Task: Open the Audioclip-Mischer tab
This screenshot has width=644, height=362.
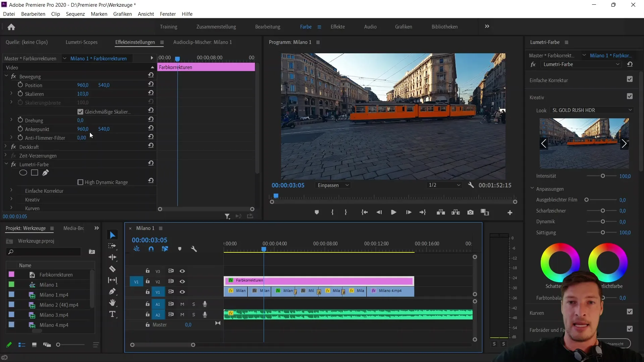Action: 203,42
